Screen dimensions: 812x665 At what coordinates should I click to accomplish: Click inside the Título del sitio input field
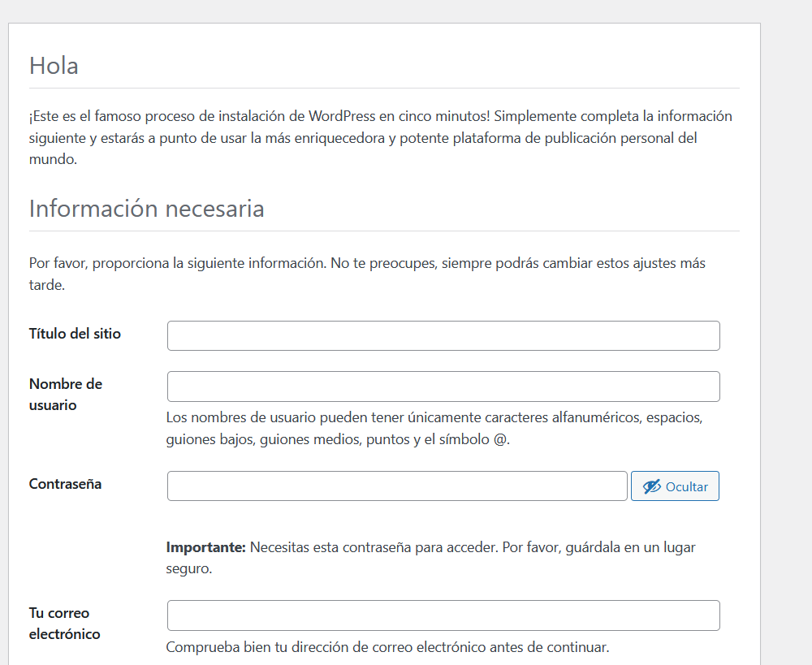point(443,335)
